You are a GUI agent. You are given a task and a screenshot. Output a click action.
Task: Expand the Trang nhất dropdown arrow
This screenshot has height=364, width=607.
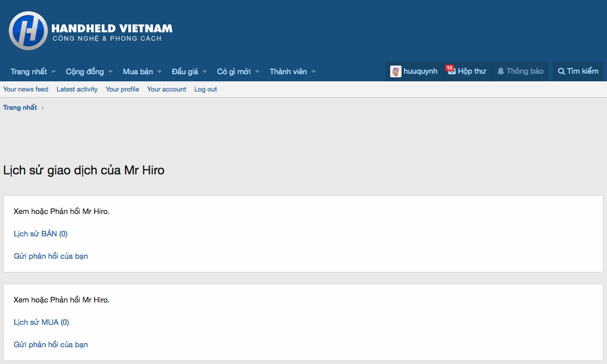[x=53, y=72]
